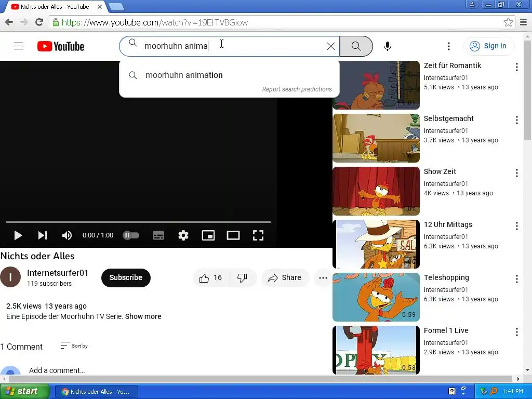Reload the page

point(39,22)
